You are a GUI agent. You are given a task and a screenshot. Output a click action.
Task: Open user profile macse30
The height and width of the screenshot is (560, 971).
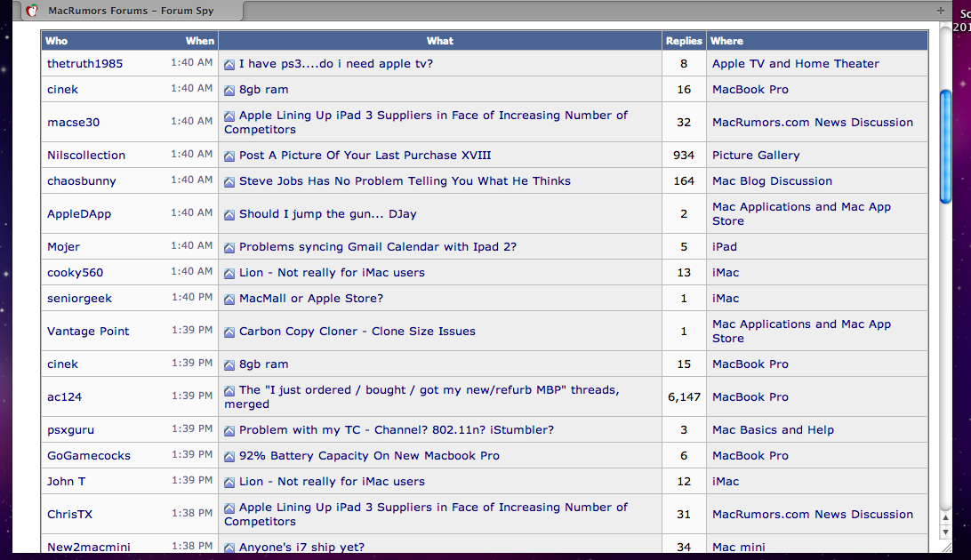[x=73, y=123]
